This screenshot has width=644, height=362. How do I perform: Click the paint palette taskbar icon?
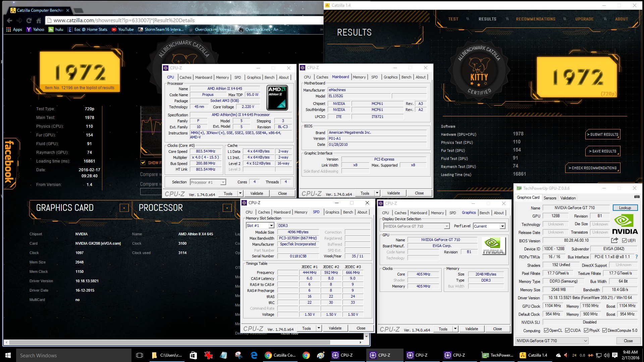[321, 355]
